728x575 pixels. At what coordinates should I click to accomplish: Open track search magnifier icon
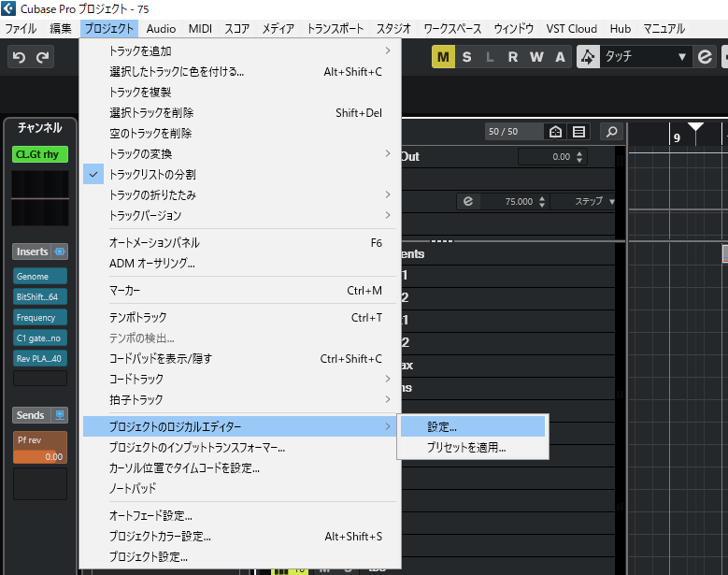(611, 132)
